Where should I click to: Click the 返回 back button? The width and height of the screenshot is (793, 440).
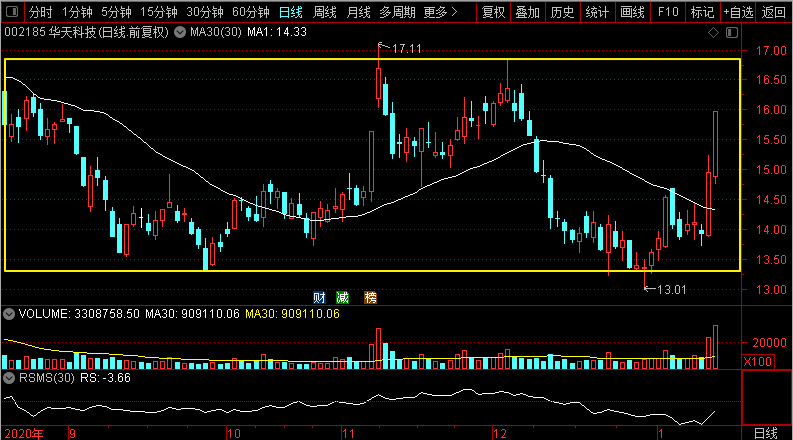(774, 12)
